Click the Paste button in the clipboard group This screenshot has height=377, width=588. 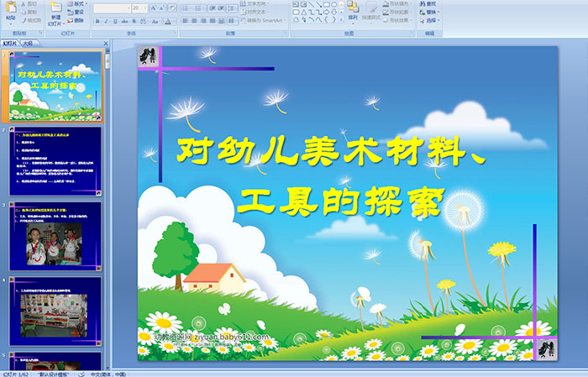pyautogui.click(x=11, y=12)
